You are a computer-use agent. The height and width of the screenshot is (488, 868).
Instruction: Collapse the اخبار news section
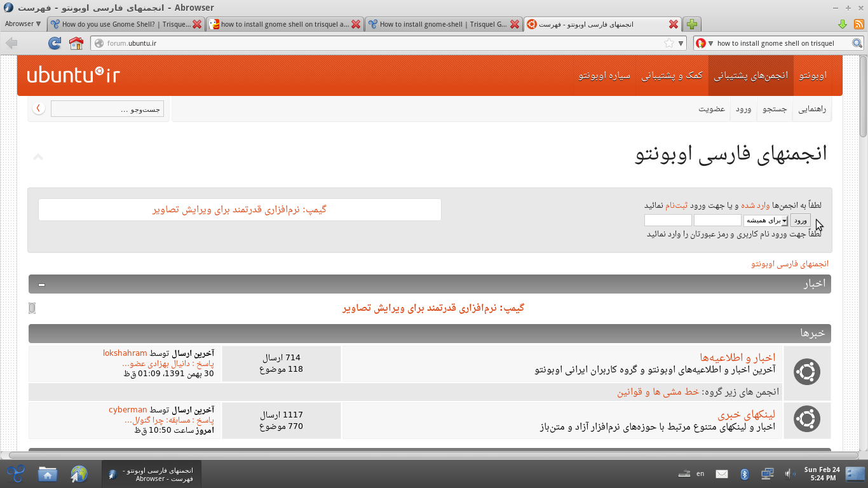coord(41,285)
